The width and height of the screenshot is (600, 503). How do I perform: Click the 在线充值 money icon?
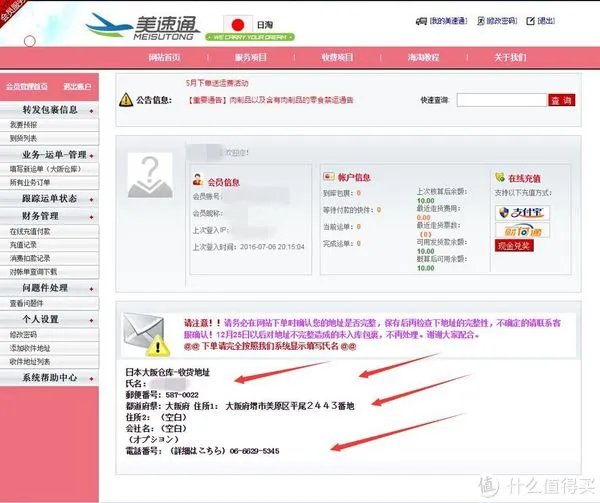[499, 177]
